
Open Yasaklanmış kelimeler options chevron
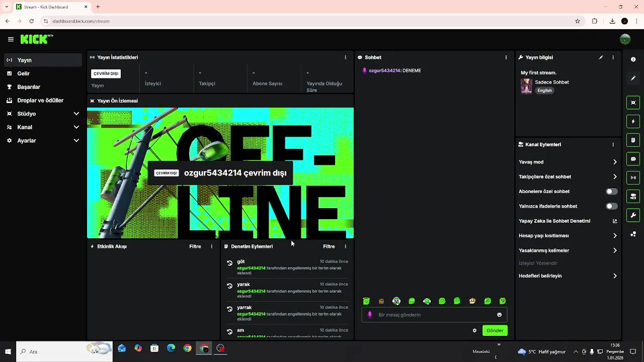[614, 250]
